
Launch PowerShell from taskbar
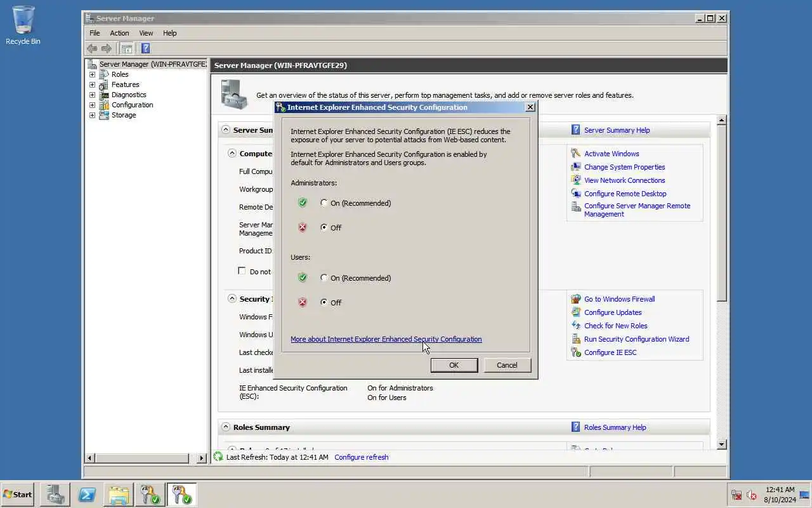coord(87,495)
